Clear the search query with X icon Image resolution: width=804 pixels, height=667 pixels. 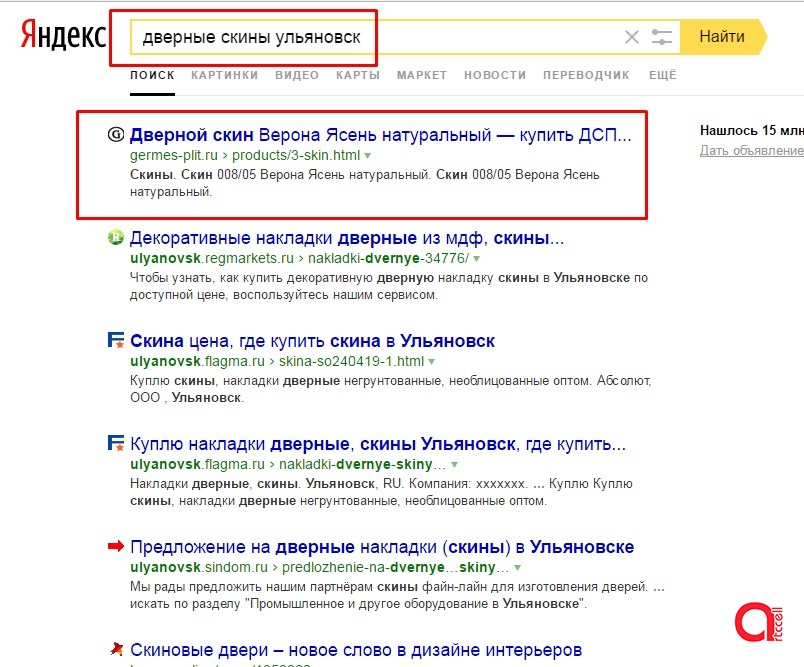click(x=632, y=37)
